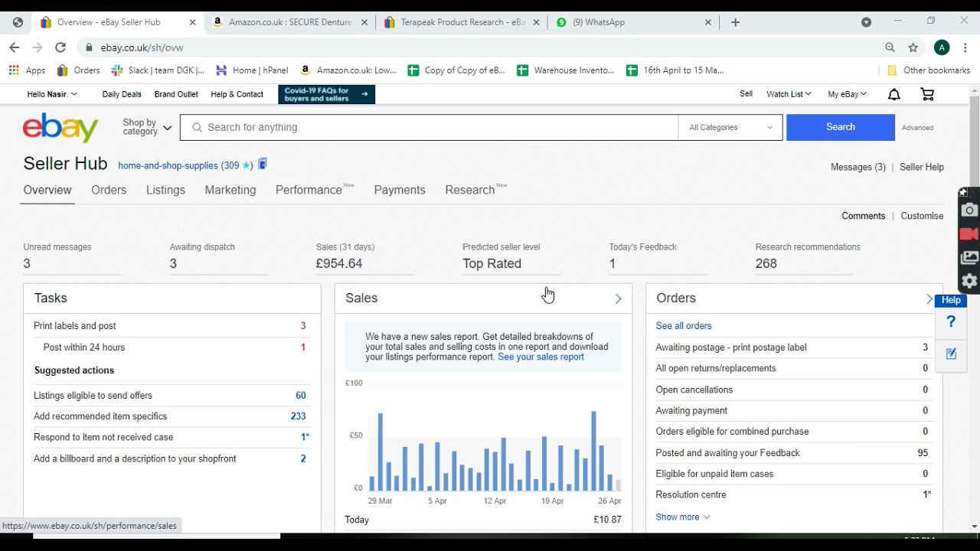Screen dimensions: 980x551
Task: Click the eBay logo
Action: (x=60, y=128)
